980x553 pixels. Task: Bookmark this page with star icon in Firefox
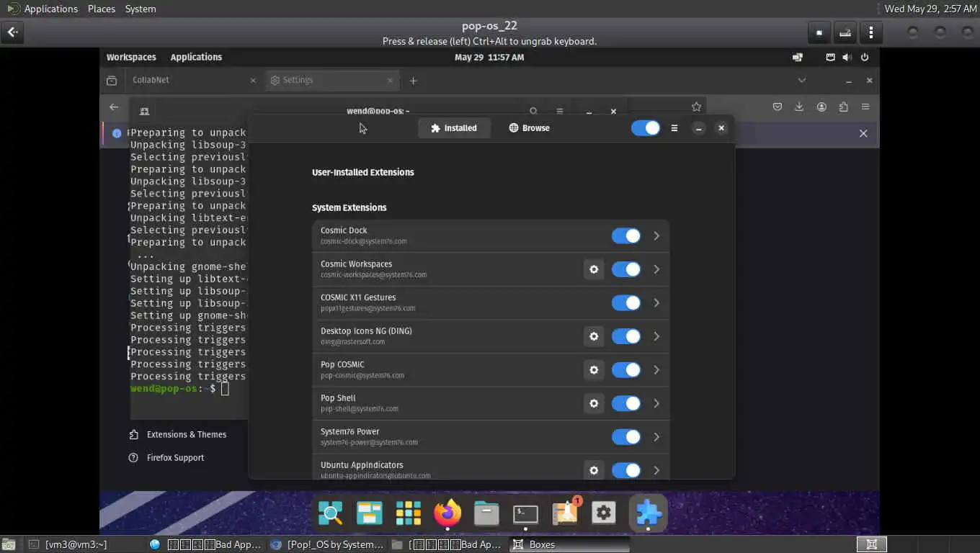click(x=696, y=107)
